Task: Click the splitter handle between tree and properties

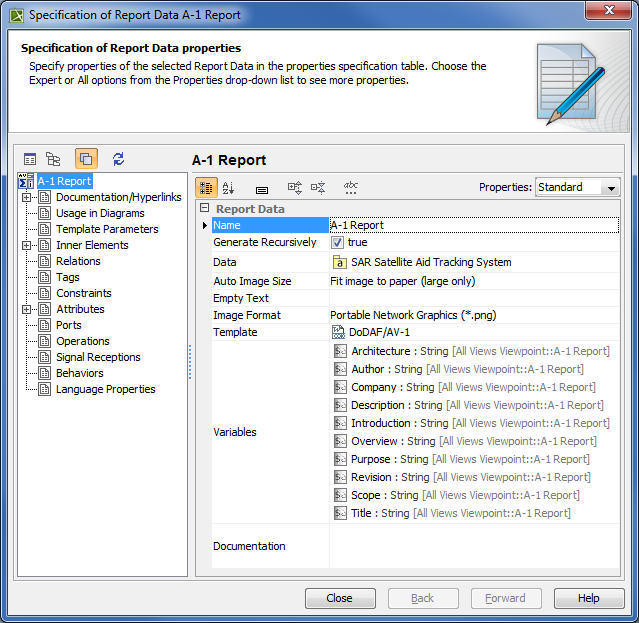Action: tap(190, 363)
